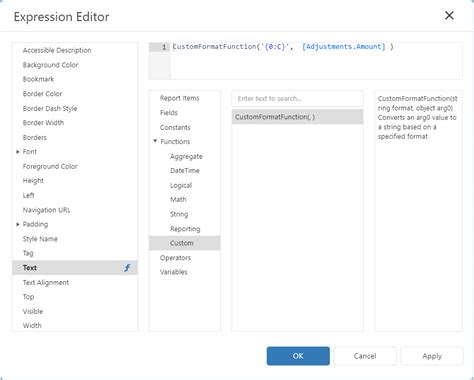Expand the Font property node
Image resolution: width=474 pixels, height=380 pixels.
pos(18,152)
